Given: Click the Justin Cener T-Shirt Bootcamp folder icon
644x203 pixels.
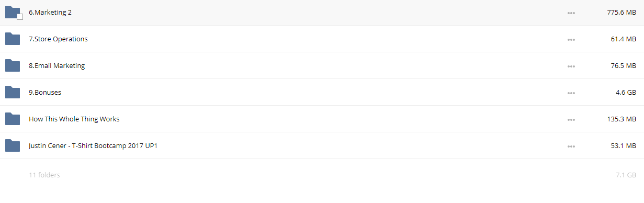Looking at the screenshot, I should point(12,145).
